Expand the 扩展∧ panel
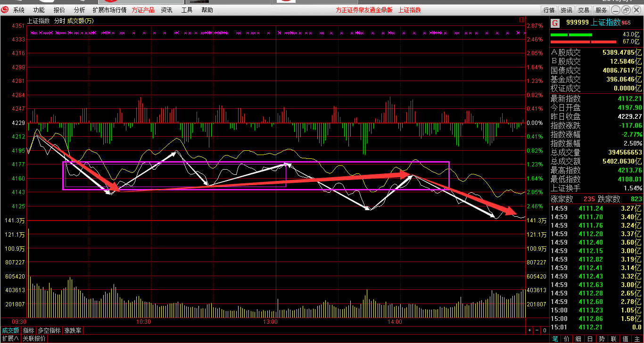This screenshot has height=344, width=644. tap(10, 339)
